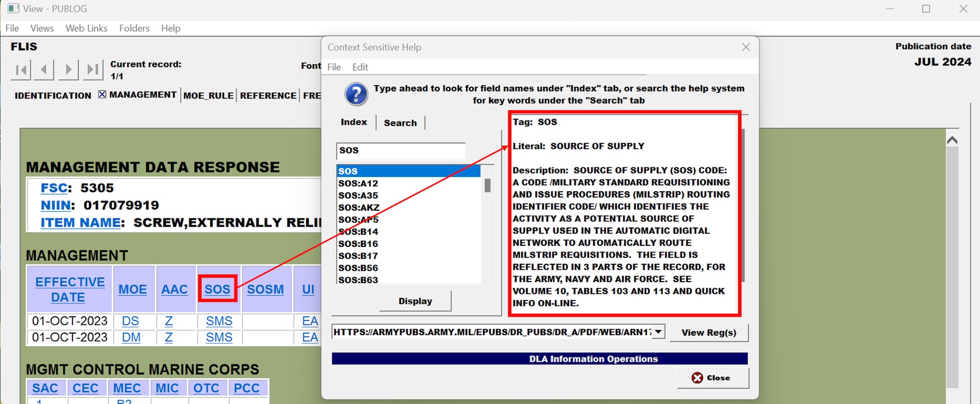Select SOS:B17 in index list
Viewport: 980px width, 404px height.
[408, 256]
